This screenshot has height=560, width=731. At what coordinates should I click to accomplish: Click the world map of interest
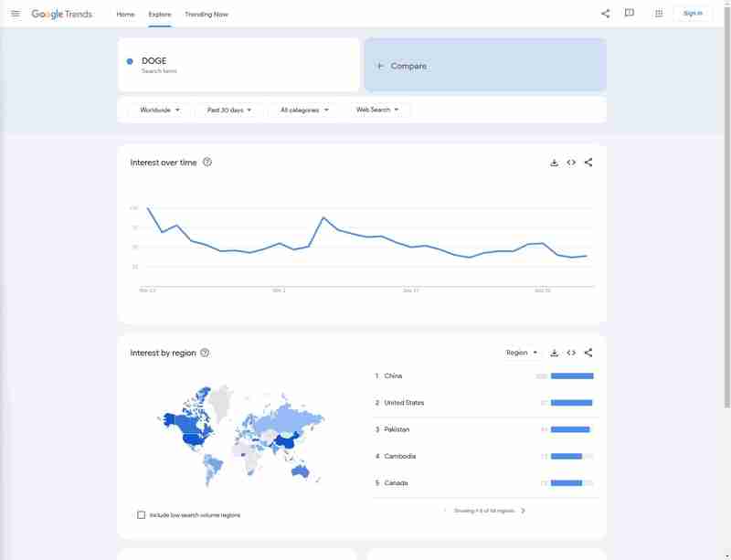241,436
